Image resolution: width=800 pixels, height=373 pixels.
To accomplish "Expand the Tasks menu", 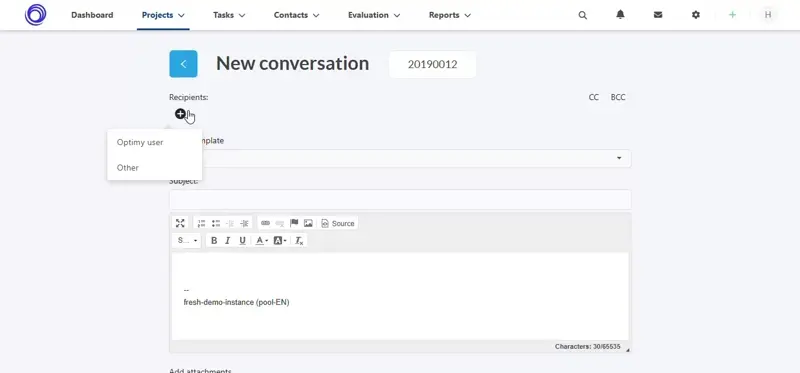I will [x=229, y=15].
